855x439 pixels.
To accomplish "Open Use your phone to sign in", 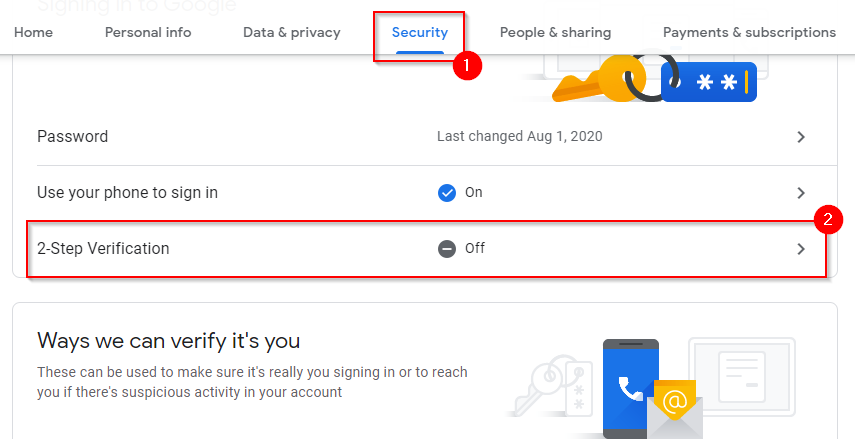I will [127, 192].
